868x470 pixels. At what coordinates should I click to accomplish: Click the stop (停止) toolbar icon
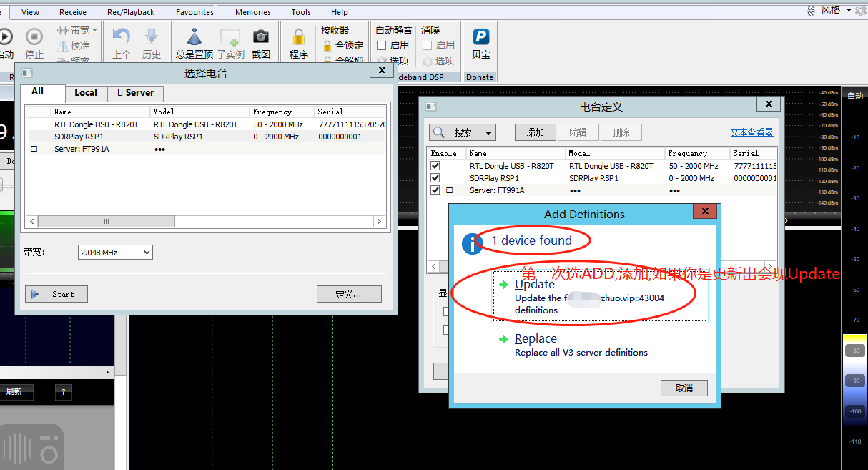(34, 37)
